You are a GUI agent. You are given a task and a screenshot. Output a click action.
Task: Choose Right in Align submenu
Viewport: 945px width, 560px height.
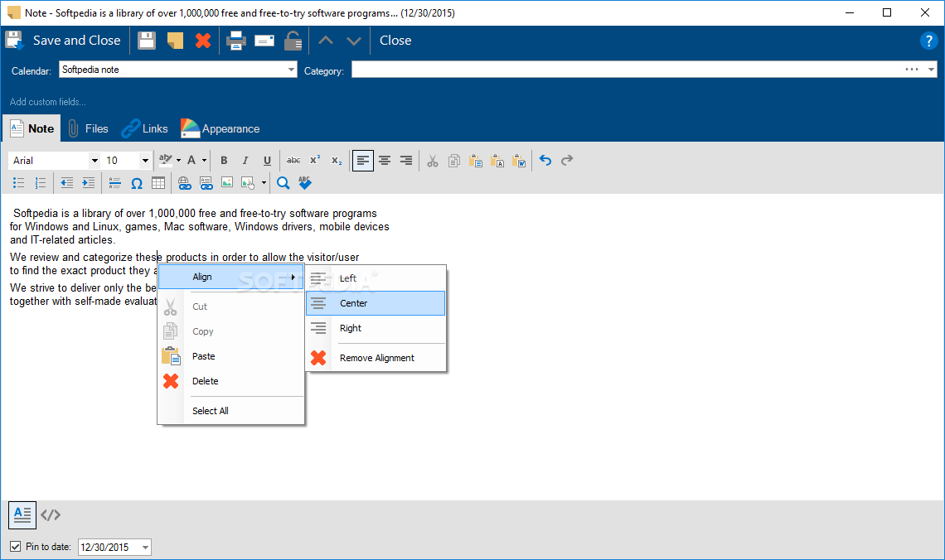(376, 328)
